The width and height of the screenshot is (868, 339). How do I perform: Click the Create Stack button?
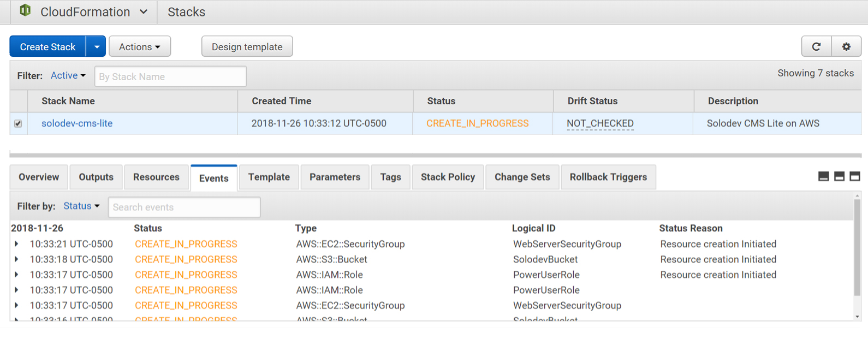click(47, 47)
